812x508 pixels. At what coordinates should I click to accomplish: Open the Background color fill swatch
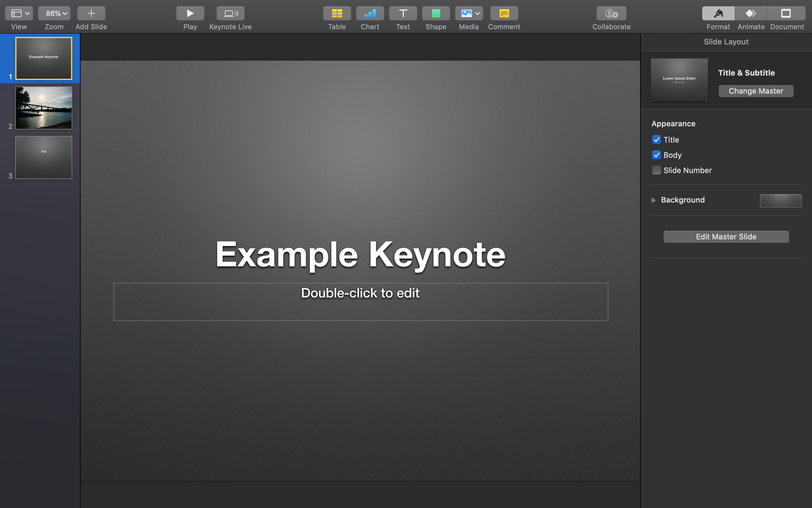click(x=781, y=201)
